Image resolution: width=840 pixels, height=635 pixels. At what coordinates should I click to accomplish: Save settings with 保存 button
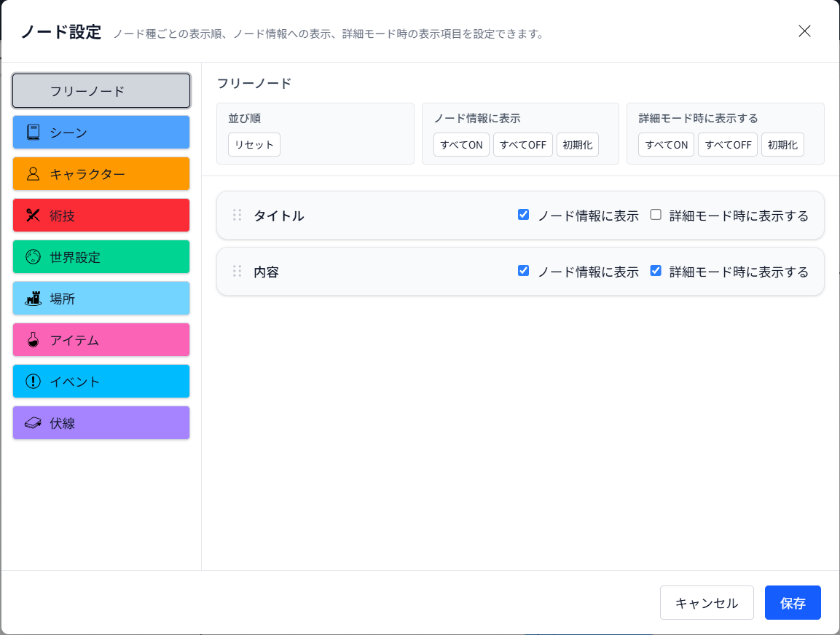pos(793,603)
